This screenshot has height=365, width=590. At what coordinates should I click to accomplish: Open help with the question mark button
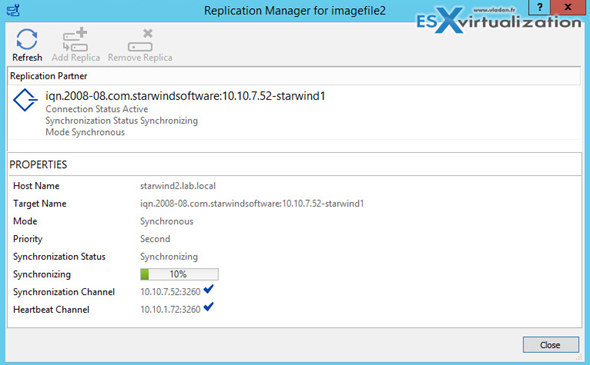click(540, 7)
